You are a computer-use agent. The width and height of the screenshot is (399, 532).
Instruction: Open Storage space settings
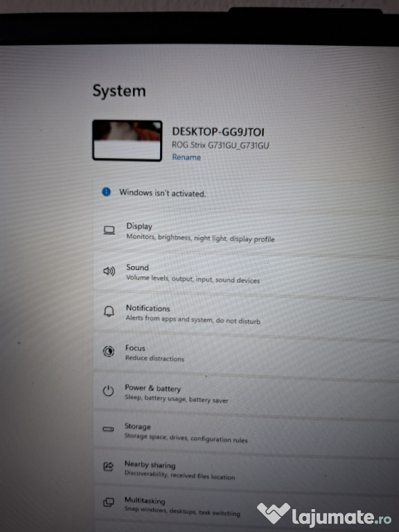click(246, 432)
